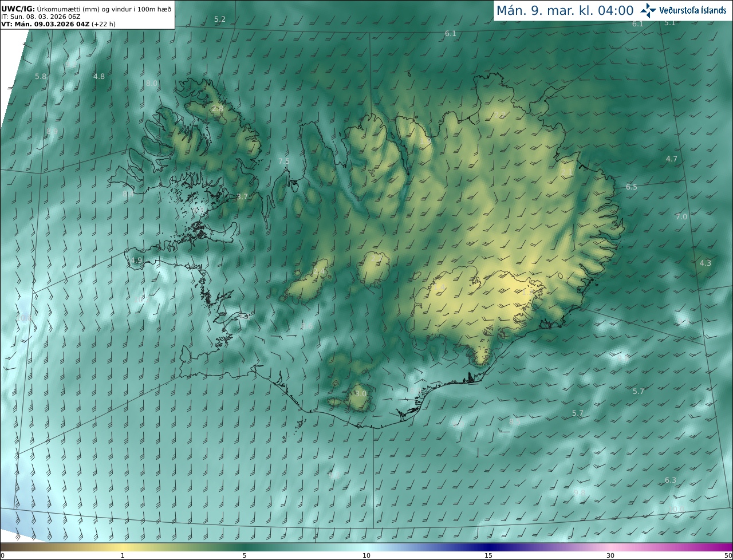Image resolution: width=733 pixels, height=560 pixels.
Task: Click the 4.9 value on the map
Action: pos(136,261)
